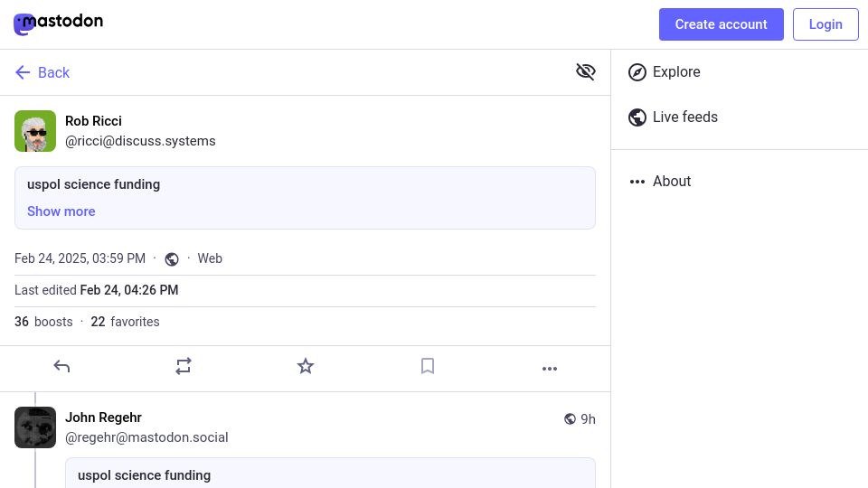
Task: View the 36 boosts list
Action: tap(43, 322)
